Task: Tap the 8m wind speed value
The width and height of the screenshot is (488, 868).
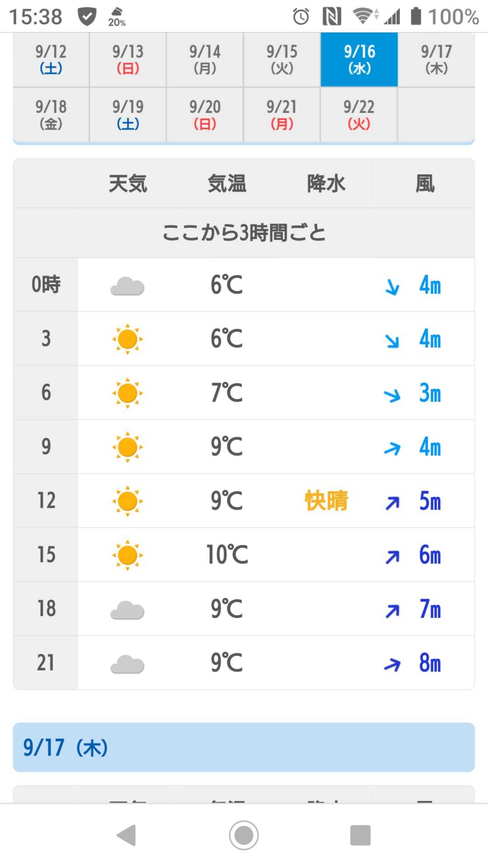Action: pyautogui.click(x=430, y=663)
